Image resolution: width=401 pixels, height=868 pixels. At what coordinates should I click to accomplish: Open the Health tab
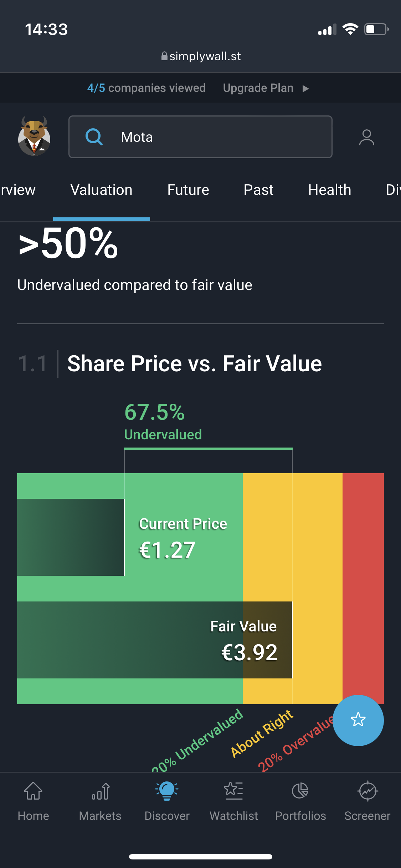[x=330, y=190]
